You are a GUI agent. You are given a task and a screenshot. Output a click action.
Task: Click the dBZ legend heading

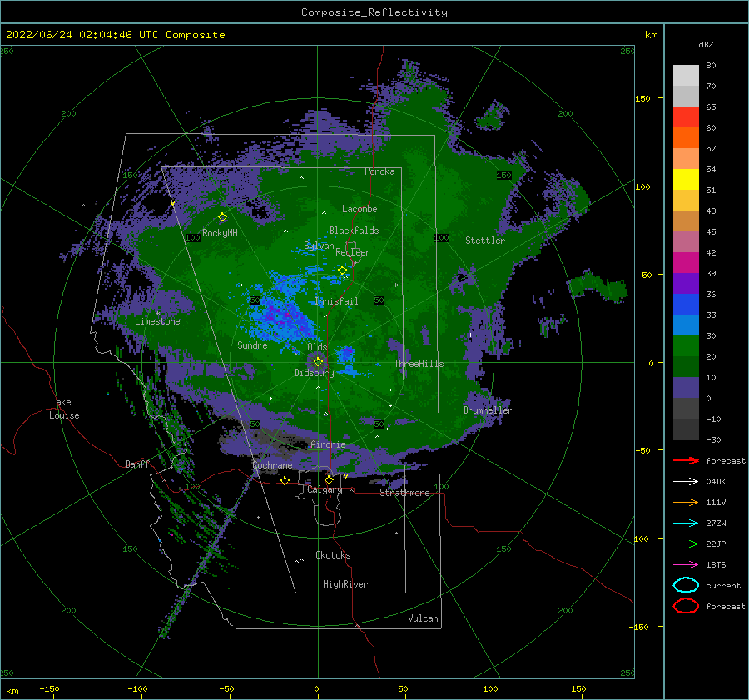[x=706, y=44]
